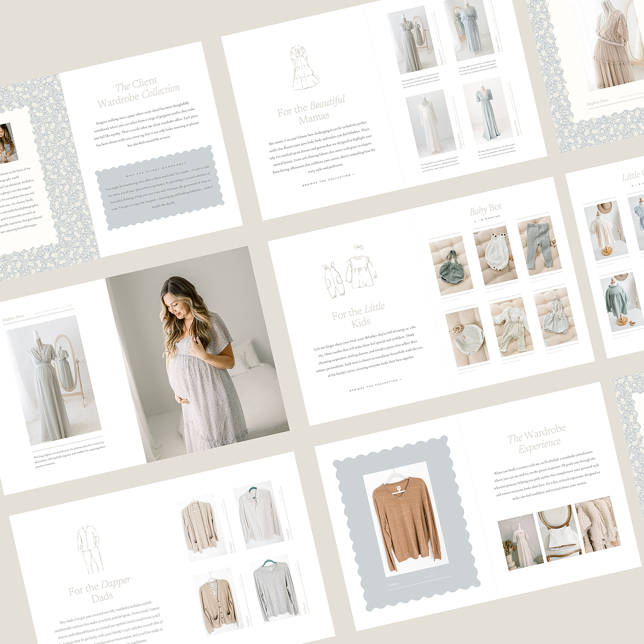Viewport: 644px width, 644px height.
Task: Select the For the Beautiful Mamas heading
Action: click(312, 109)
